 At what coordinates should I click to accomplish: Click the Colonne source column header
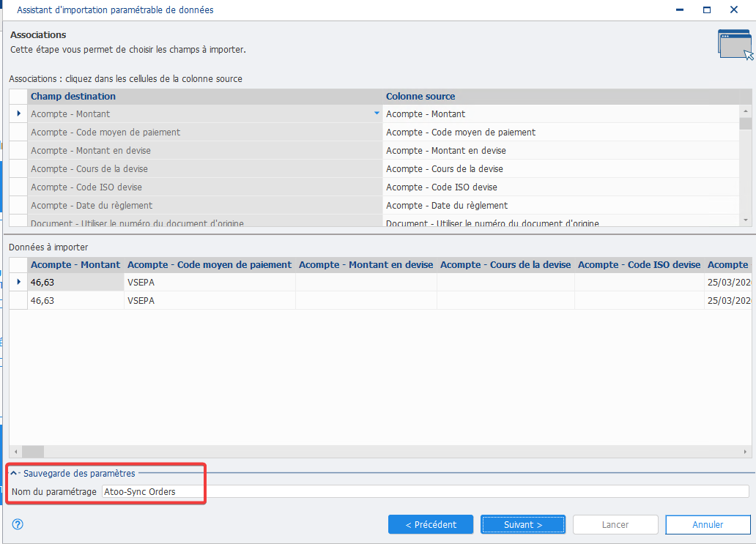[560, 97]
